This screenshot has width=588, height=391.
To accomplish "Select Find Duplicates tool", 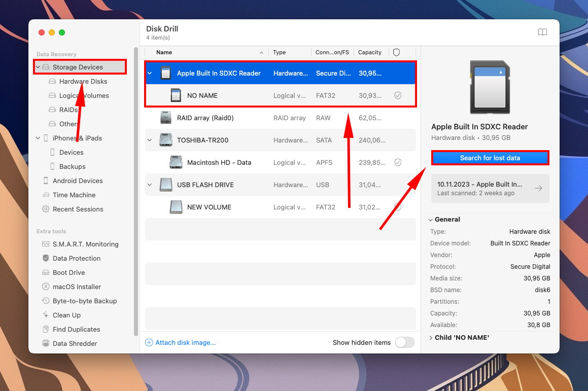I will 76,329.
